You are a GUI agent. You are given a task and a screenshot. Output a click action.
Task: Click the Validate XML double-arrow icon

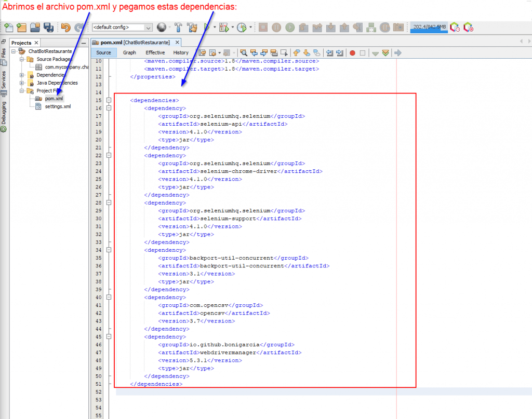pos(385,53)
